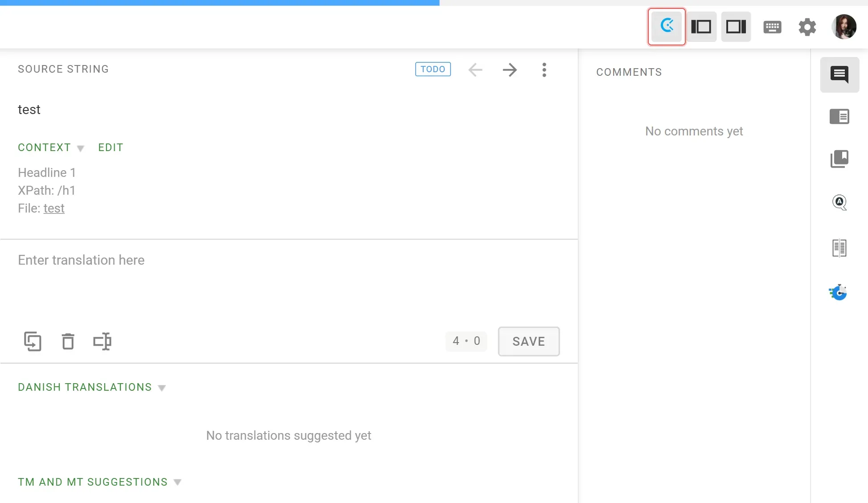The height and width of the screenshot is (503, 868).
Task: Open the source string three-dot menu
Action: click(544, 70)
